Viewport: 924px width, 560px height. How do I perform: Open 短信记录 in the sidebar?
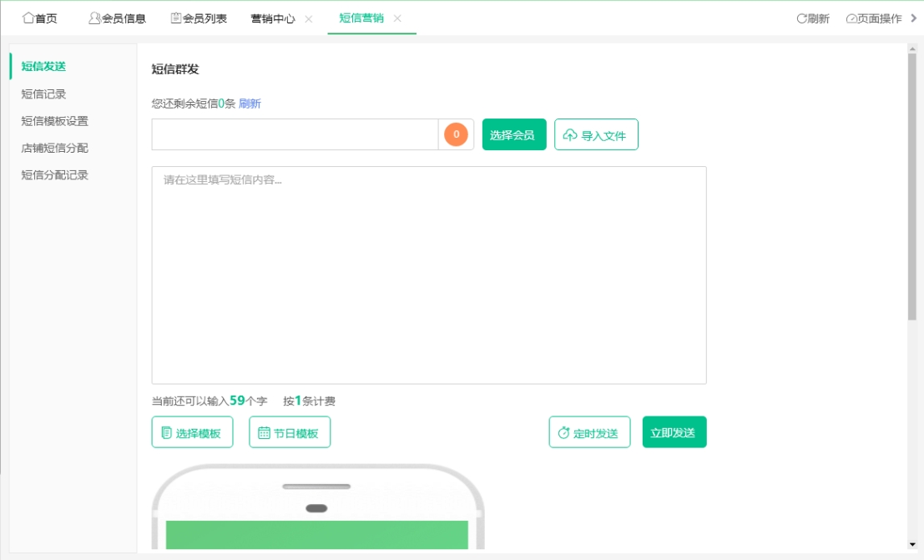(43, 93)
